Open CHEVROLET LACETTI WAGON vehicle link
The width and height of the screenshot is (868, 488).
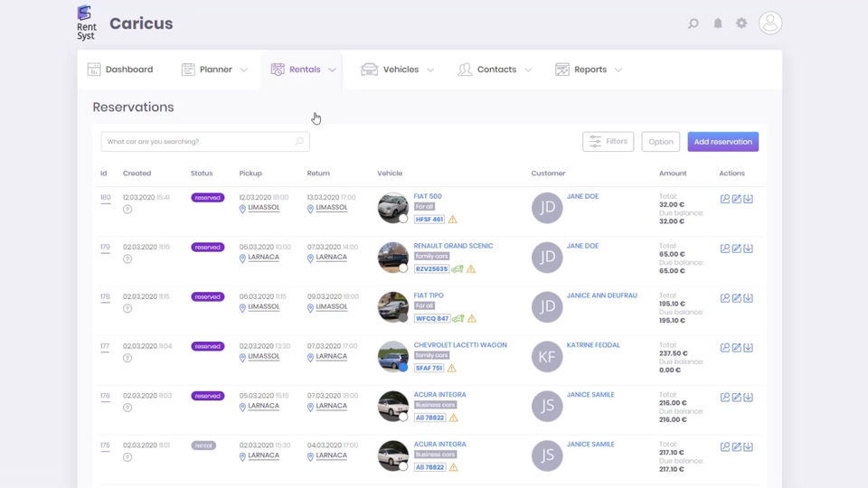pos(460,344)
